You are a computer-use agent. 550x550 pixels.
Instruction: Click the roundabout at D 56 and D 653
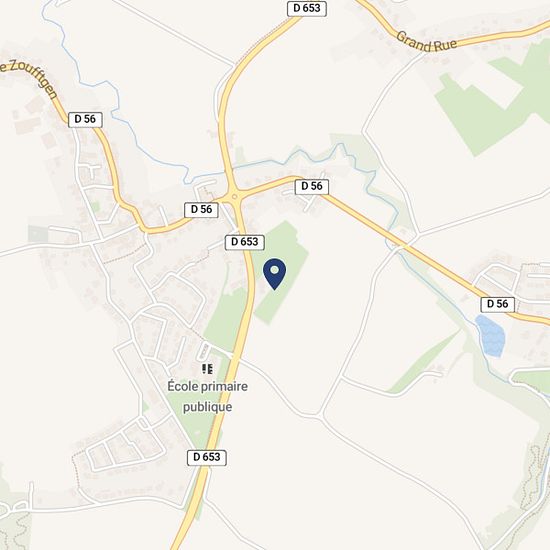[234, 196]
